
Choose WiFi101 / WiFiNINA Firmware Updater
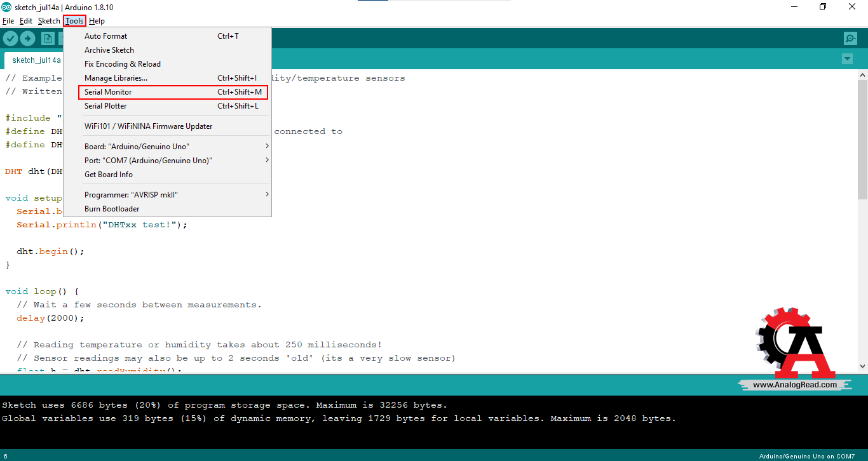167,126
